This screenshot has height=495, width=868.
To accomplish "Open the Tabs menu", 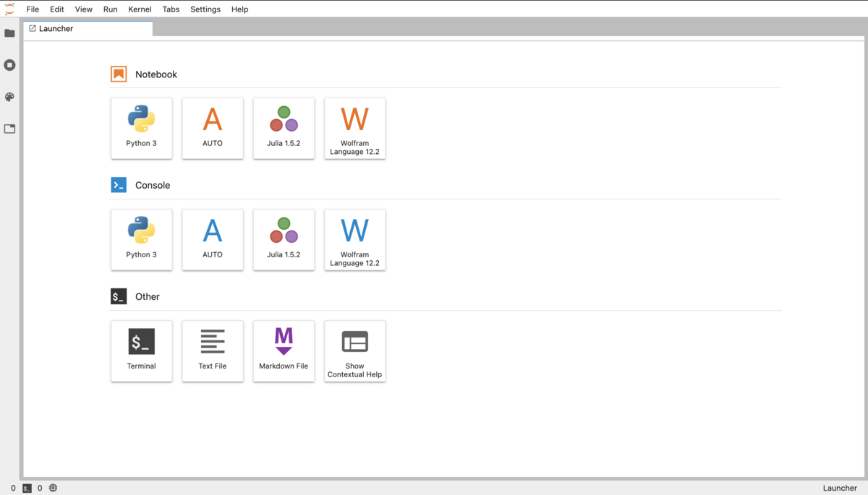I will tap(171, 9).
